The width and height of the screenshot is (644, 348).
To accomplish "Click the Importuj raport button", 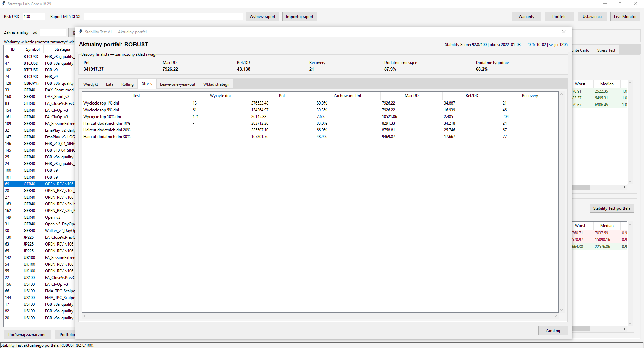I will (300, 17).
